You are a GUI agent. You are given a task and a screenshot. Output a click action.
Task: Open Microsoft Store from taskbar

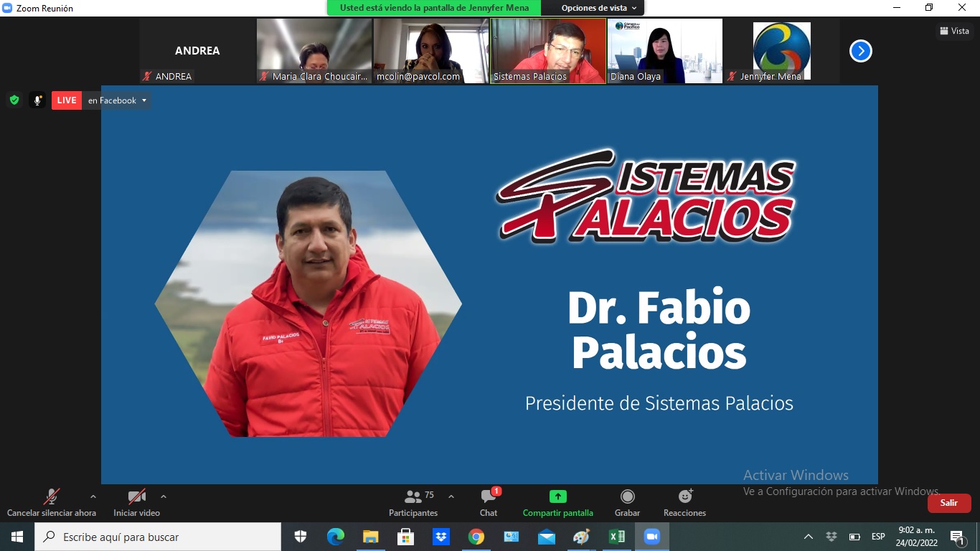tap(405, 537)
